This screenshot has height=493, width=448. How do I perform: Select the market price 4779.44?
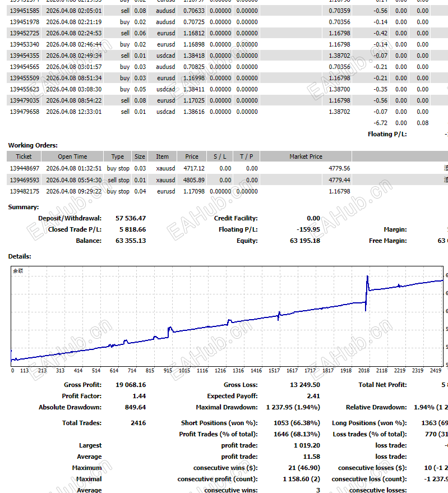340,180
